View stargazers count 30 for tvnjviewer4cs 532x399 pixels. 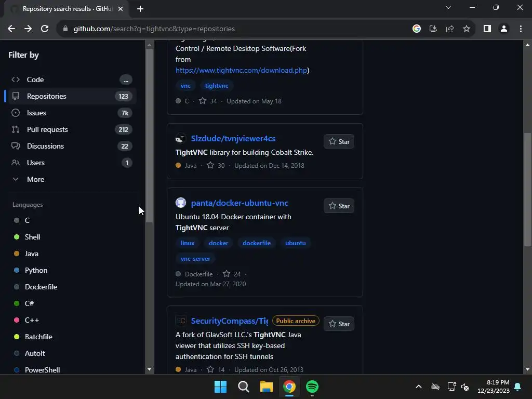tap(216, 166)
